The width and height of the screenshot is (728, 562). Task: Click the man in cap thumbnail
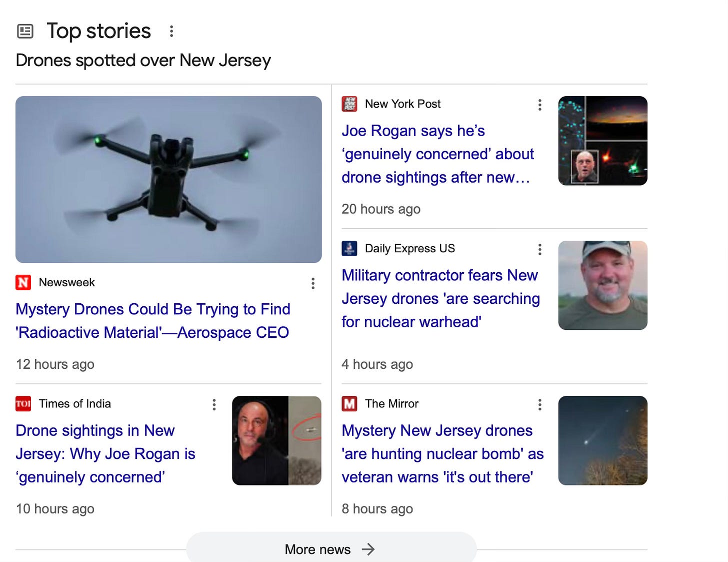tap(602, 285)
